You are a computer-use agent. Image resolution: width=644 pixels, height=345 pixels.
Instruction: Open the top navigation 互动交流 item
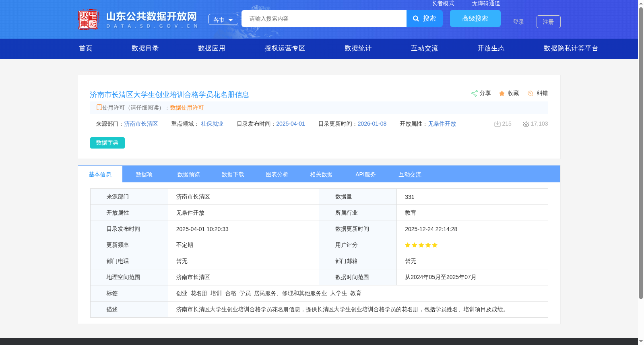pos(425,48)
